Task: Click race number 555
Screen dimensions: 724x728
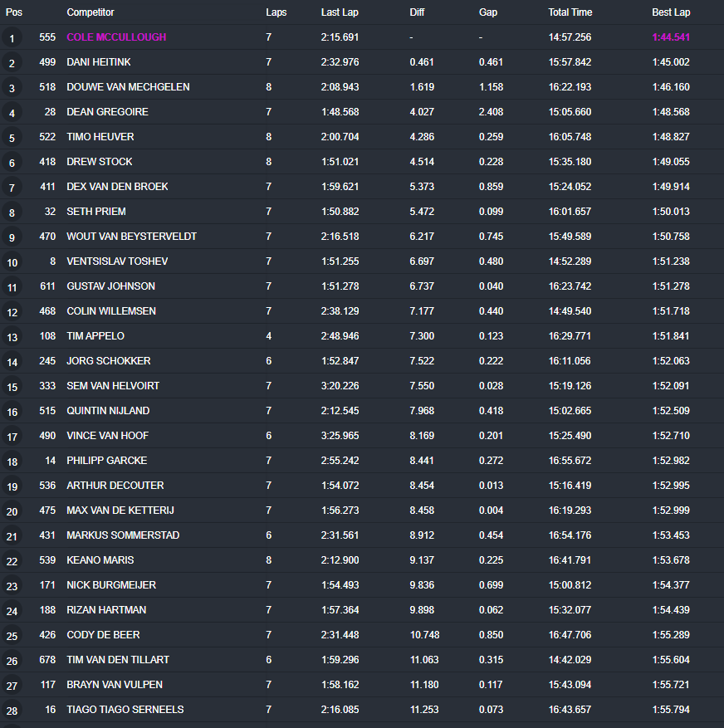Action: (47, 37)
